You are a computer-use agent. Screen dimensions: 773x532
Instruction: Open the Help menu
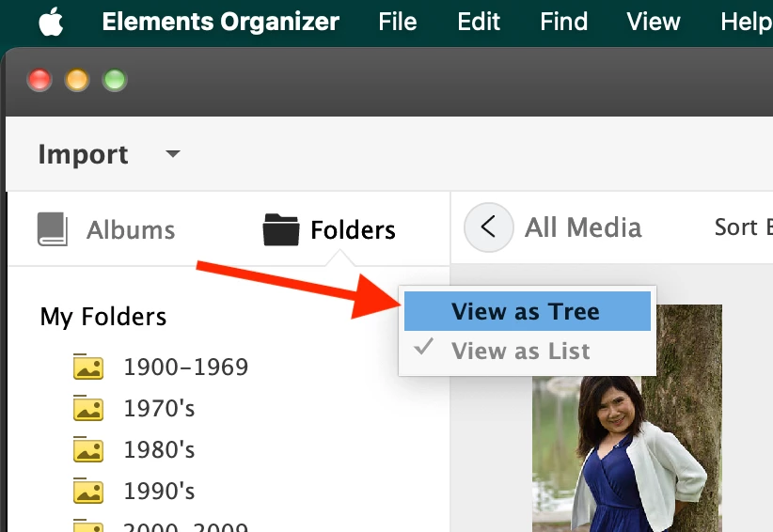coord(747,22)
